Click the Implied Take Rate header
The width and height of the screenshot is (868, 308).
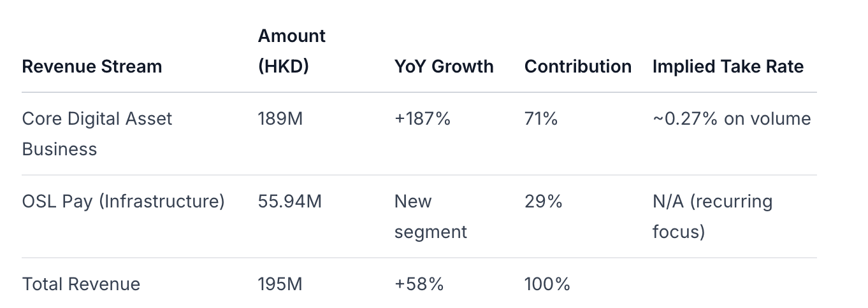point(728,66)
